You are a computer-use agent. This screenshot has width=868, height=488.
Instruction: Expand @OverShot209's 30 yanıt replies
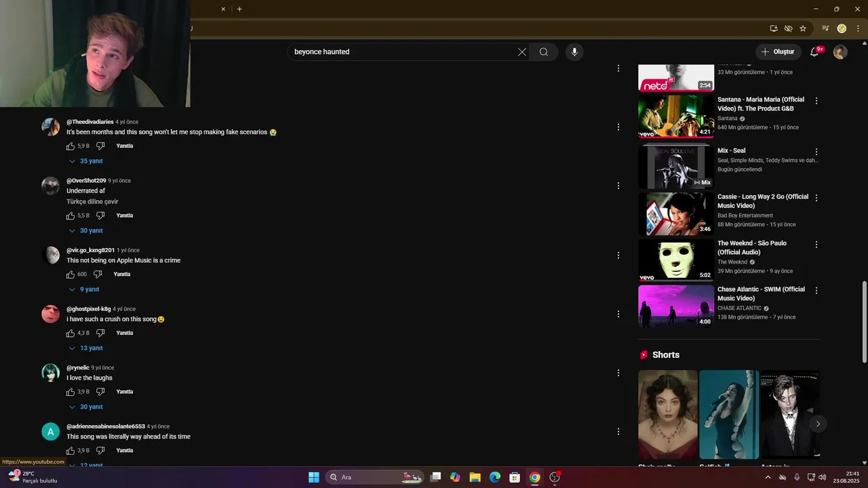point(86,231)
